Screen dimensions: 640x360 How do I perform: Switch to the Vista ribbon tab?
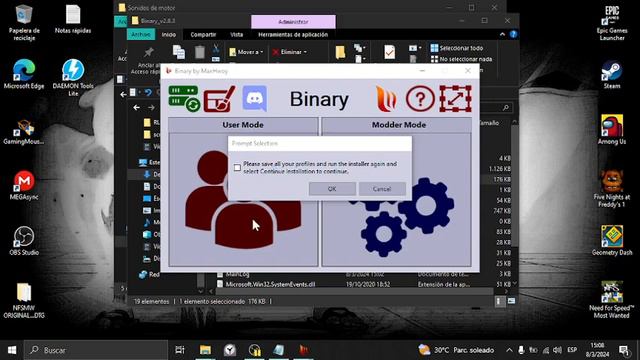[237, 35]
